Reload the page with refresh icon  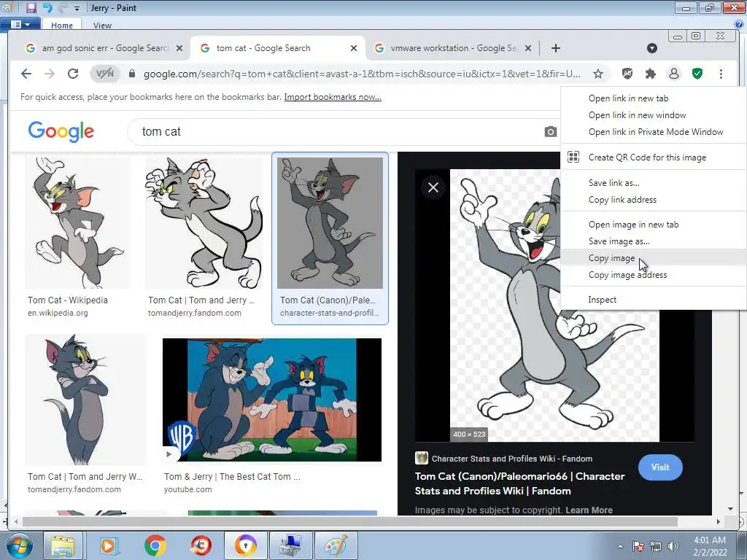coord(73,74)
